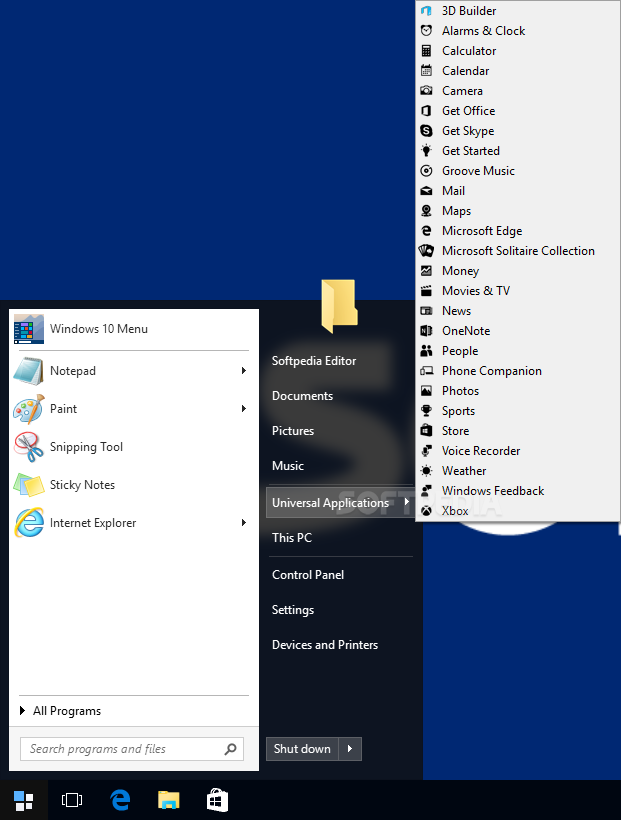Viewport: 621px width, 820px height.
Task: Click the Photos icon
Action: pos(426,391)
